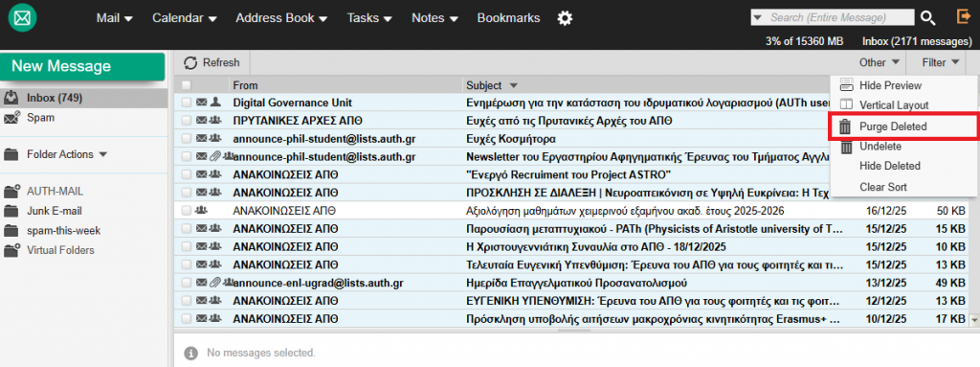
Task: Check the ΠΡΥΤΑΝΙΚΕΣ ΑΡΧΕΣ ΑΠΘ message checkbox
Action: tap(187, 120)
